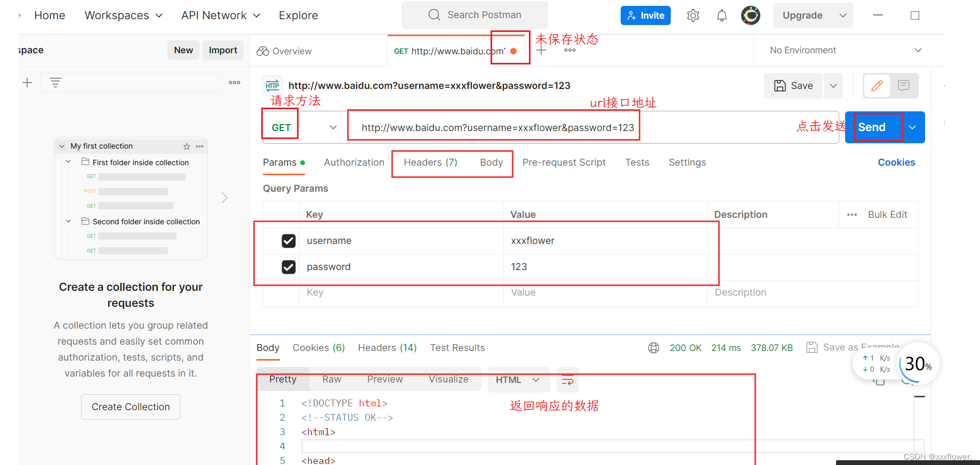Collapse Second folder inside collection
The height and width of the screenshot is (465, 980).
click(x=68, y=221)
